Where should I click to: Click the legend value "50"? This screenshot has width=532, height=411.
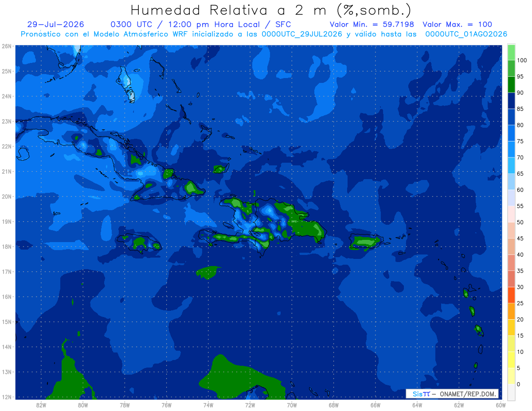tap(520, 222)
